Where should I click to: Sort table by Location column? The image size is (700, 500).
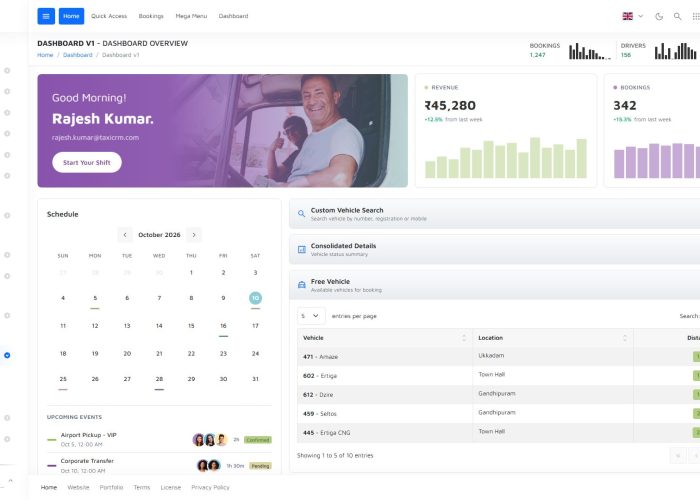click(x=553, y=338)
